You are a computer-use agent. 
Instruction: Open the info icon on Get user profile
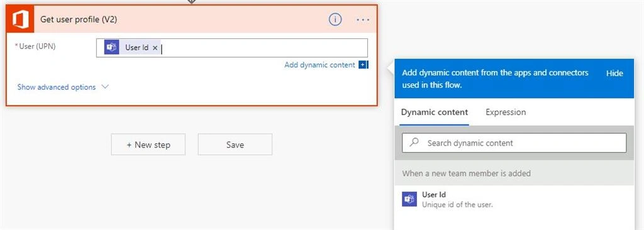coord(335,19)
